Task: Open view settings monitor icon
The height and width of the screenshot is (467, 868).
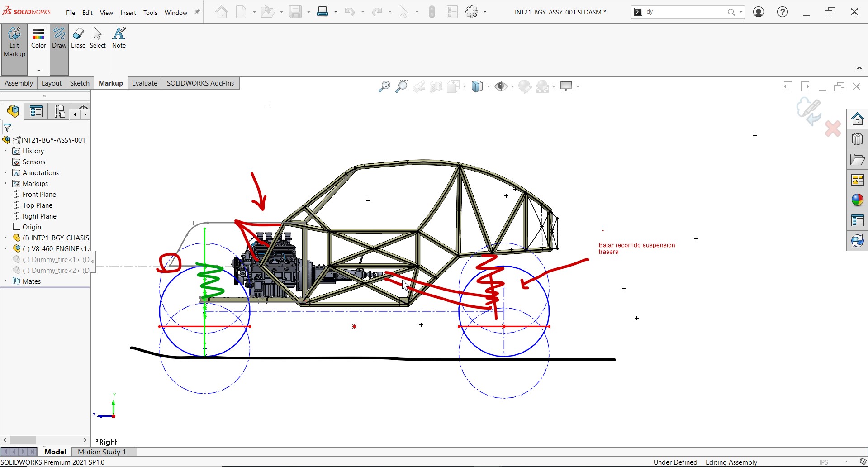Action: (566, 86)
